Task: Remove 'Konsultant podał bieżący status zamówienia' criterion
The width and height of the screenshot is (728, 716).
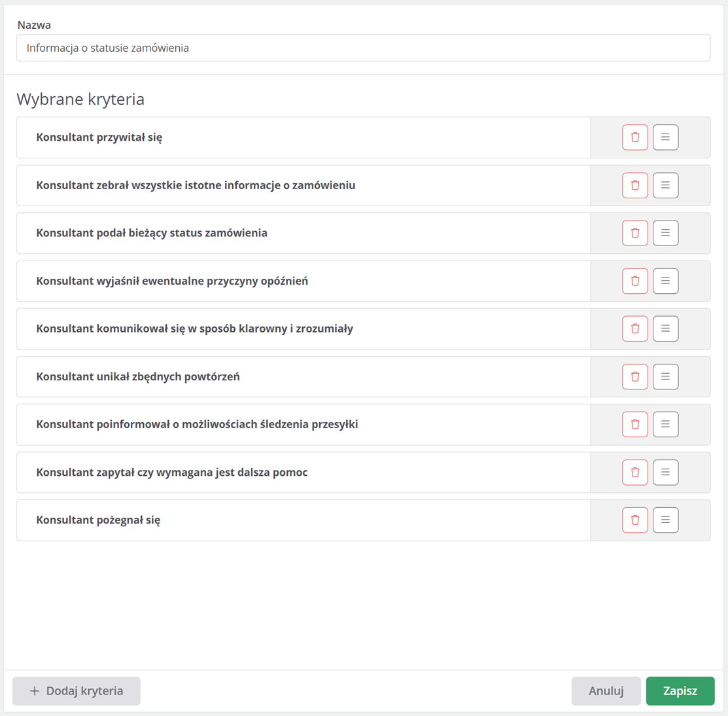Action: pyautogui.click(x=634, y=233)
